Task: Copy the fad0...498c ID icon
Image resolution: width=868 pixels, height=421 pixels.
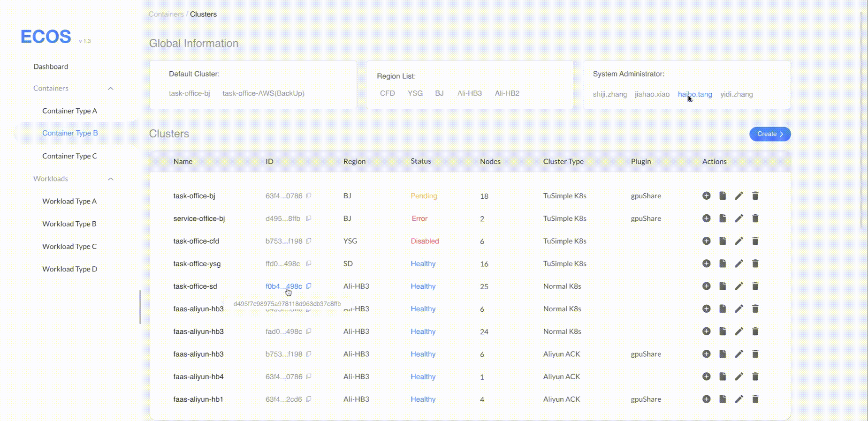Action: point(308,331)
